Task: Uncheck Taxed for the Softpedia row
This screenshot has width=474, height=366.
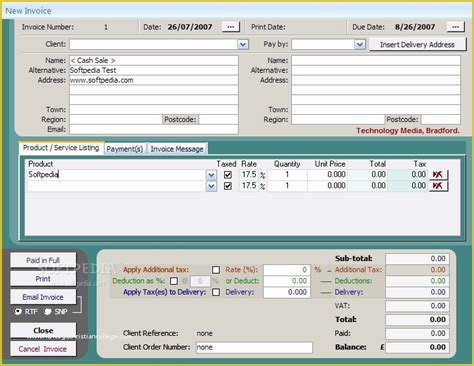Action: (x=228, y=175)
